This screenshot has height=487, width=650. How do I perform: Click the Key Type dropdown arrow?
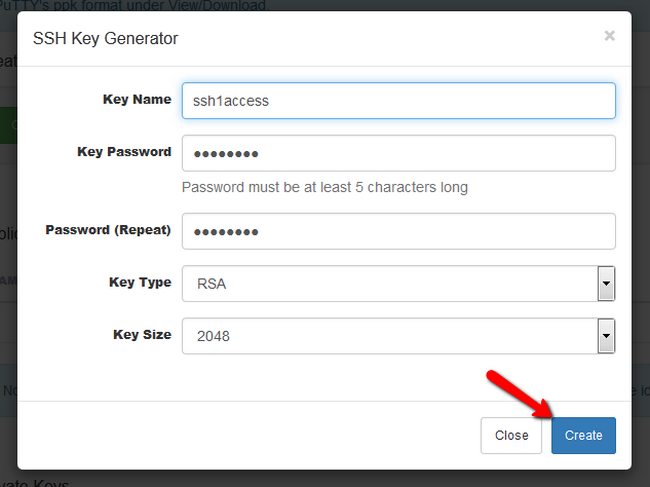[606, 283]
